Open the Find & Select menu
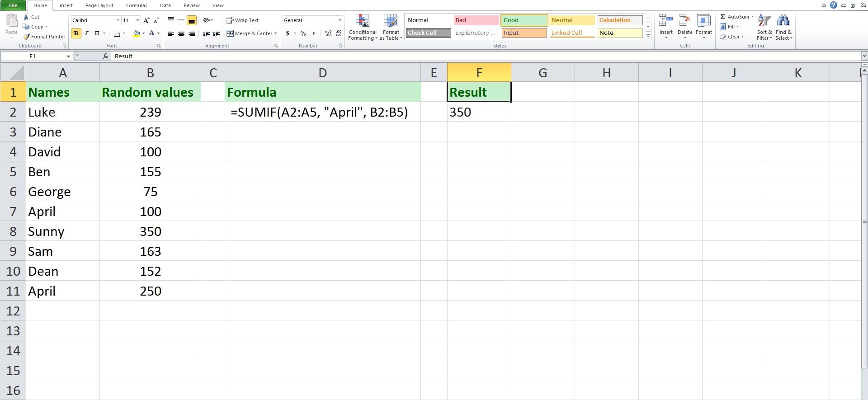 [783, 27]
